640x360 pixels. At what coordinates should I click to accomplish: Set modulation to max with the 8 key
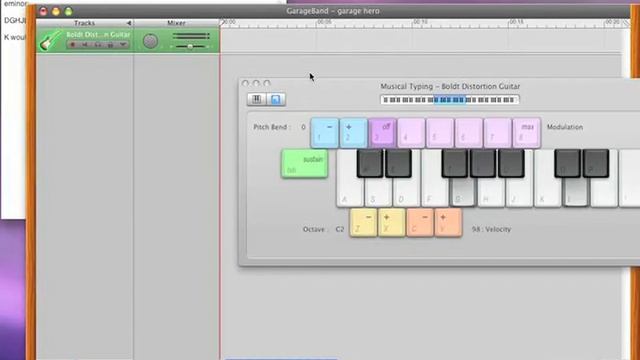(527, 133)
